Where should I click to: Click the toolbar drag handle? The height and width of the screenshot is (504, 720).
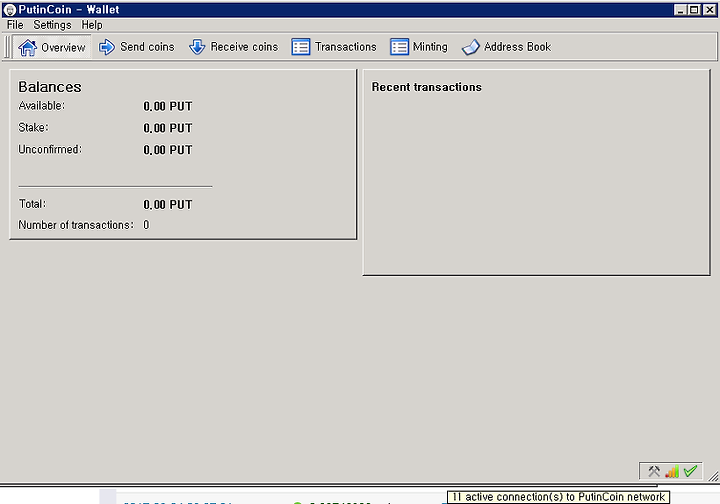7,47
